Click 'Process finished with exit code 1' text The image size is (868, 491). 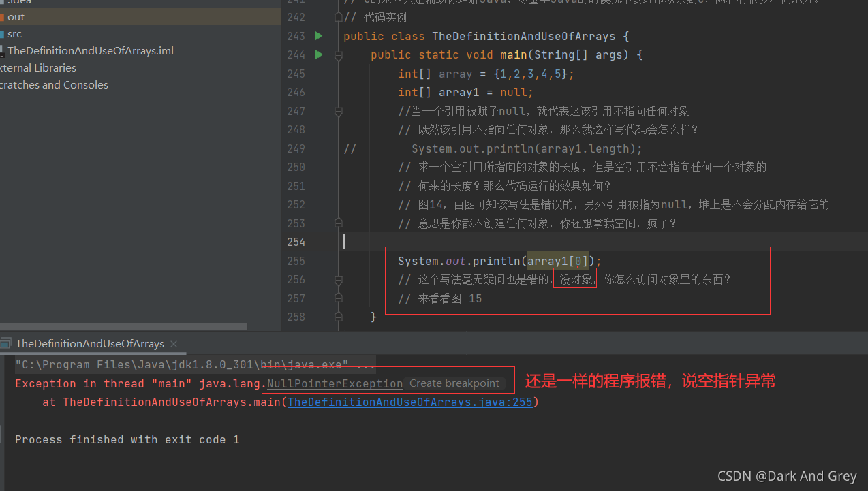click(x=127, y=440)
